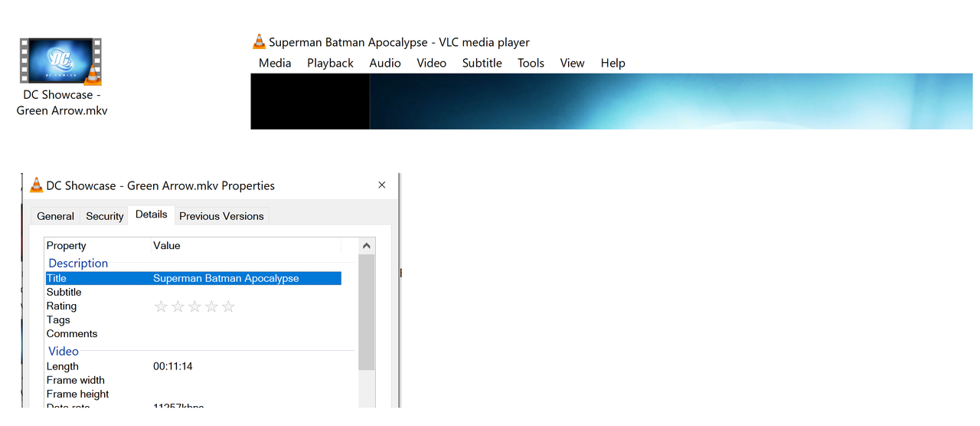The image size is (980, 426).
Task: Switch to the Previous Versions tab
Action: 222,216
